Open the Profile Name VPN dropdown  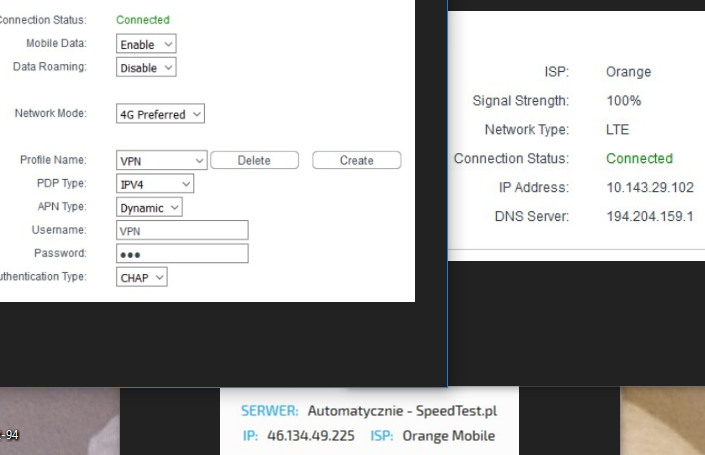point(160,161)
